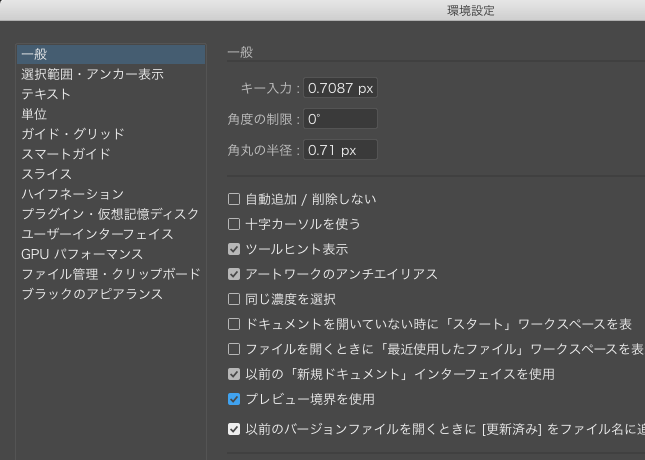The width and height of the screenshot is (645, 460).
Task: Select 単位 in the sidebar list
Action: pos(111,114)
